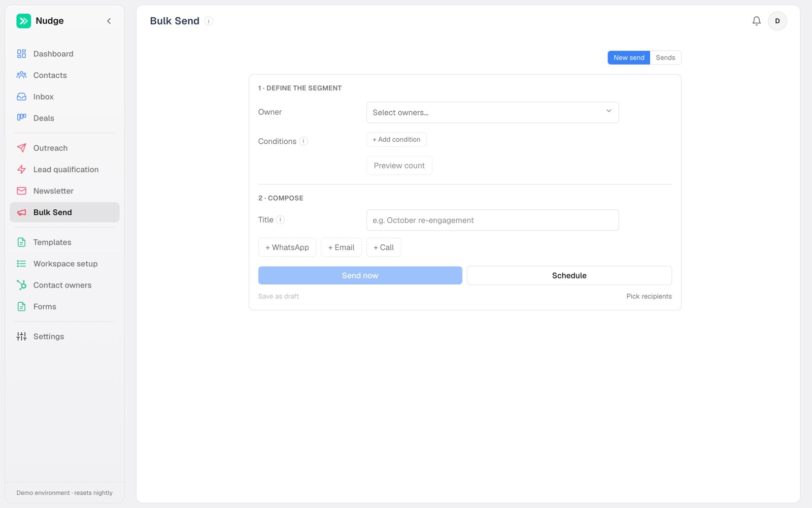The height and width of the screenshot is (508, 812).
Task: Open the Outreach section
Action: pyautogui.click(x=64, y=148)
